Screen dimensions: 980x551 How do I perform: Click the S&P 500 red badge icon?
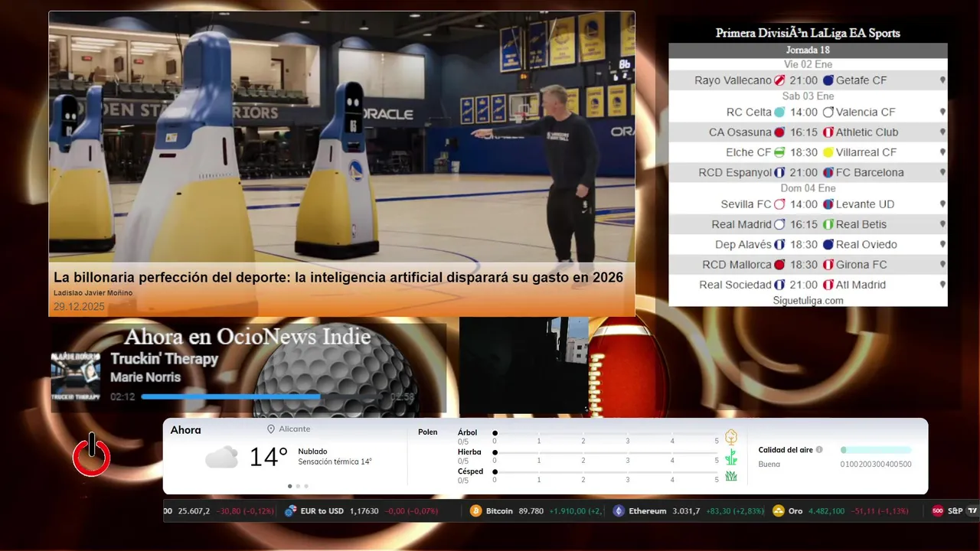tap(937, 510)
